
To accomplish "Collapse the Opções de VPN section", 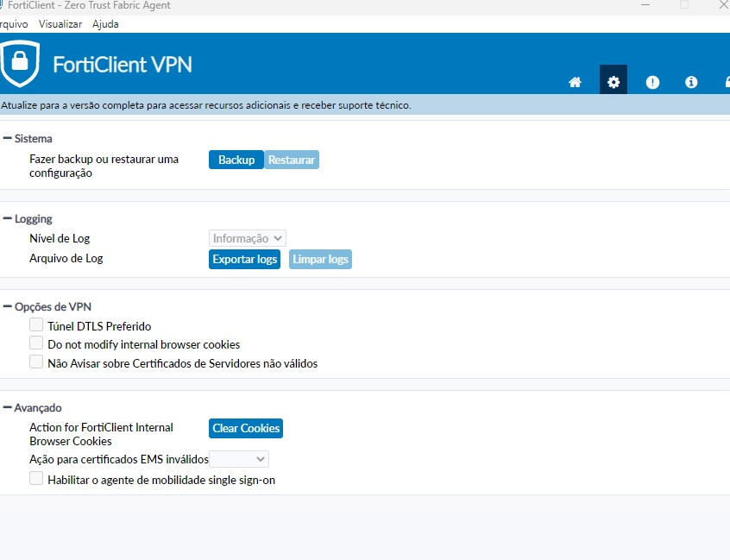I will pos(7,306).
